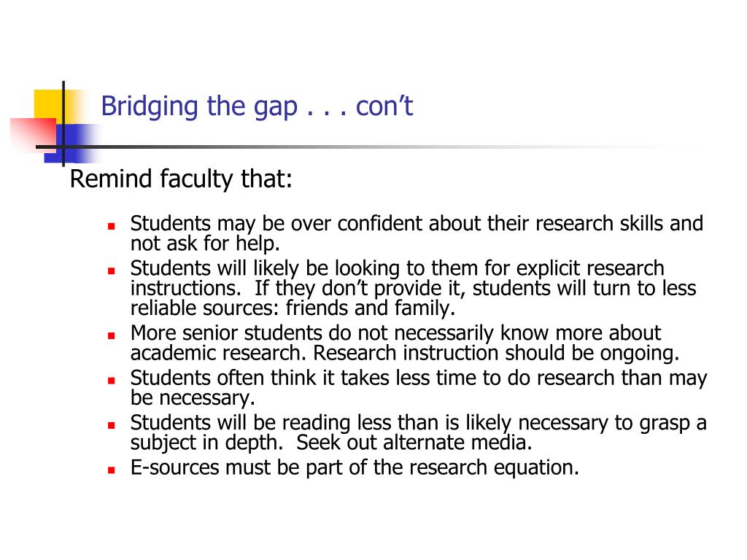
Task: Click the line instructions. If they don't provide
Action: pyautogui.click(x=414, y=289)
